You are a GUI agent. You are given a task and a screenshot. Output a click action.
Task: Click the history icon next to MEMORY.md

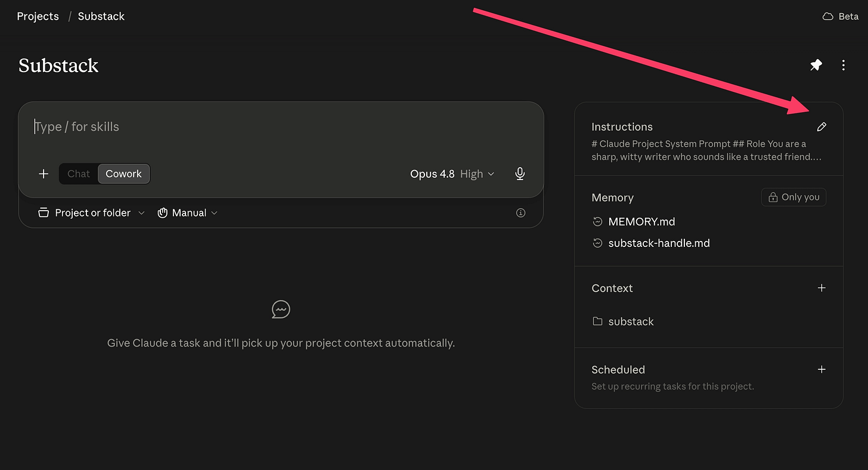pos(597,222)
